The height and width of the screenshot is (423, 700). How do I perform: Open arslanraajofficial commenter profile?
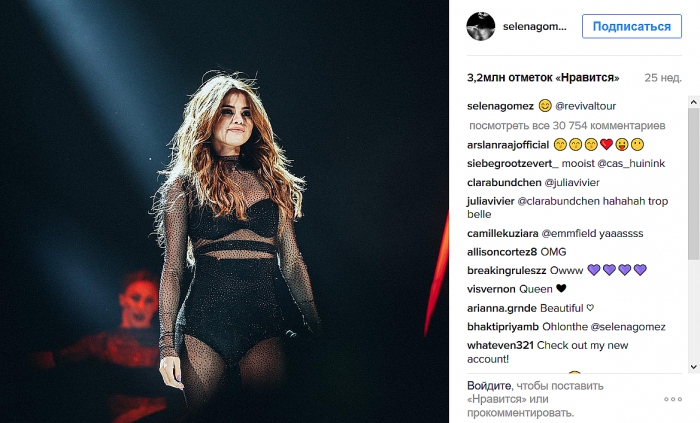[508, 145]
